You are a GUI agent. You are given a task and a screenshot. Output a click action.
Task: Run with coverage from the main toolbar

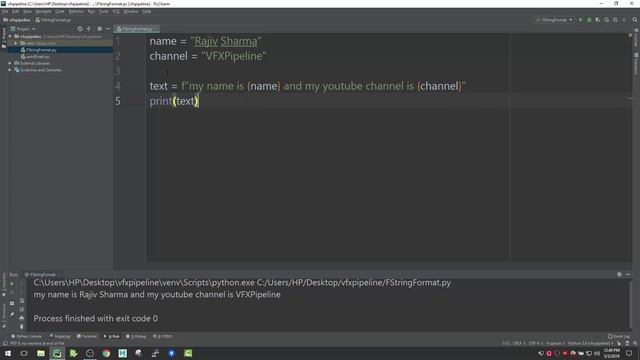(598, 20)
